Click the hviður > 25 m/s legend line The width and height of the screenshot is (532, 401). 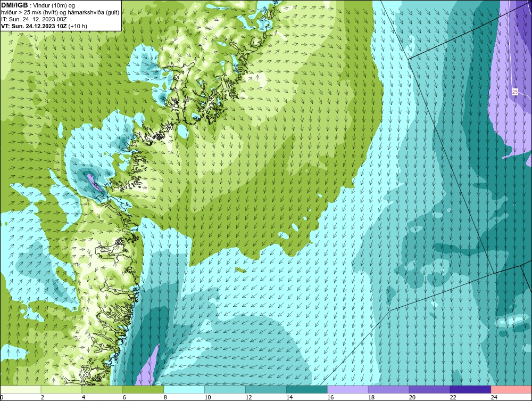[60, 13]
